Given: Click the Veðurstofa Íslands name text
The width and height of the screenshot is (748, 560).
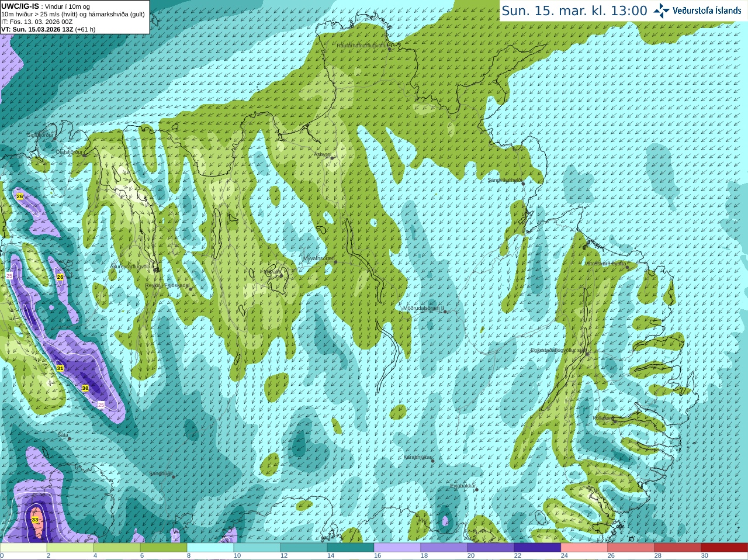Looking at the screenshot, I should click(x=707, y=11).
